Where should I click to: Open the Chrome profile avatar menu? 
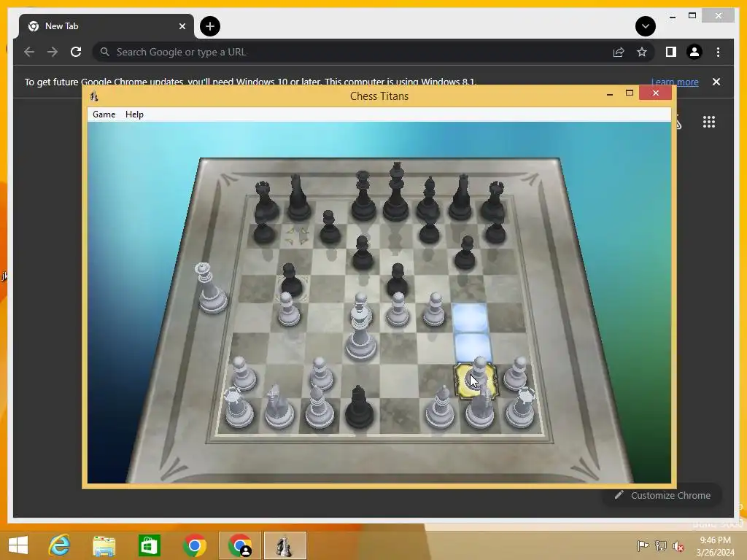(x=694, y=52)
